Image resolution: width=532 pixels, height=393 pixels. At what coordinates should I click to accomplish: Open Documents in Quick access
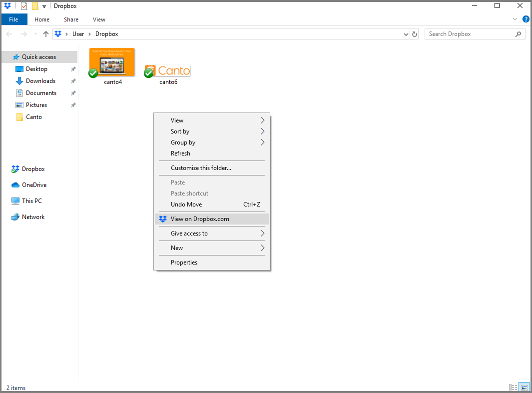click(x=41, y=92)
